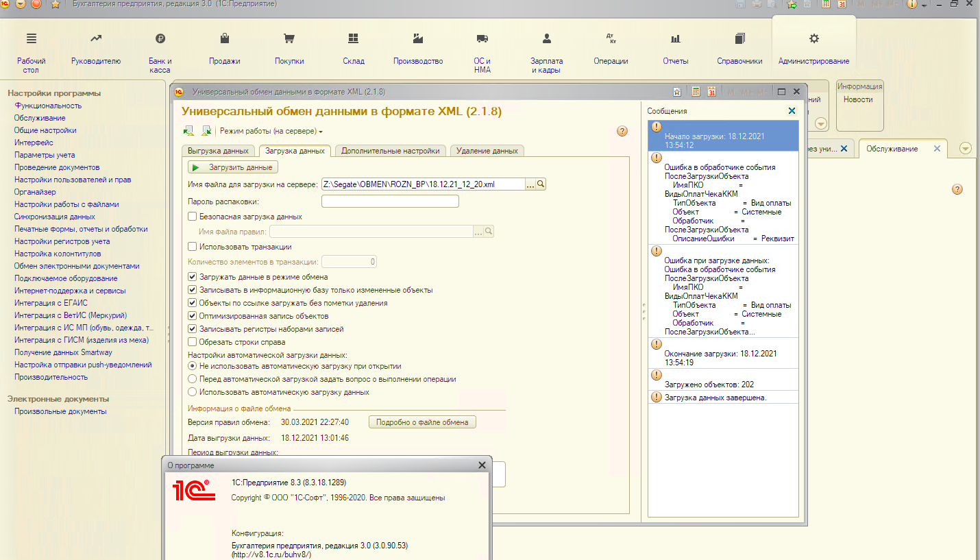Open the Новости link under Информация
The image size is (980, 560).
(858, 99)
